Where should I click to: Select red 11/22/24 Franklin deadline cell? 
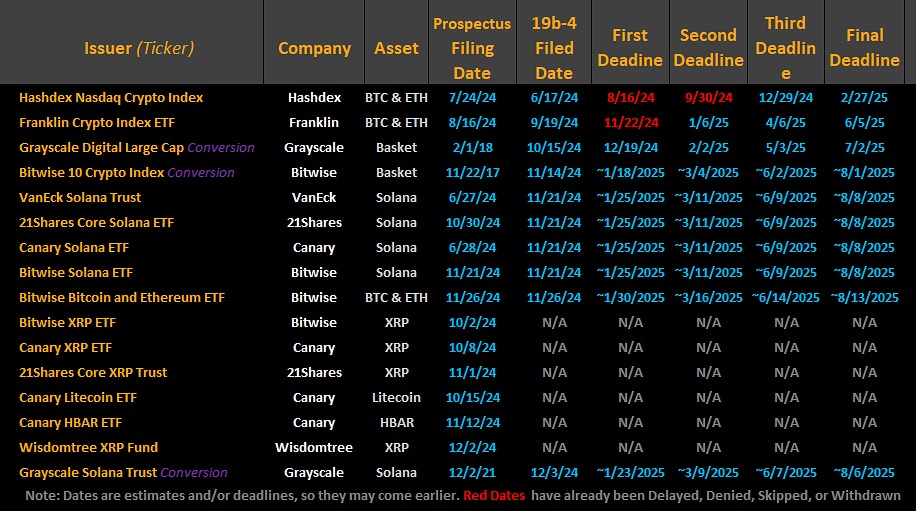pyautogui.click(x=630, y=123)
